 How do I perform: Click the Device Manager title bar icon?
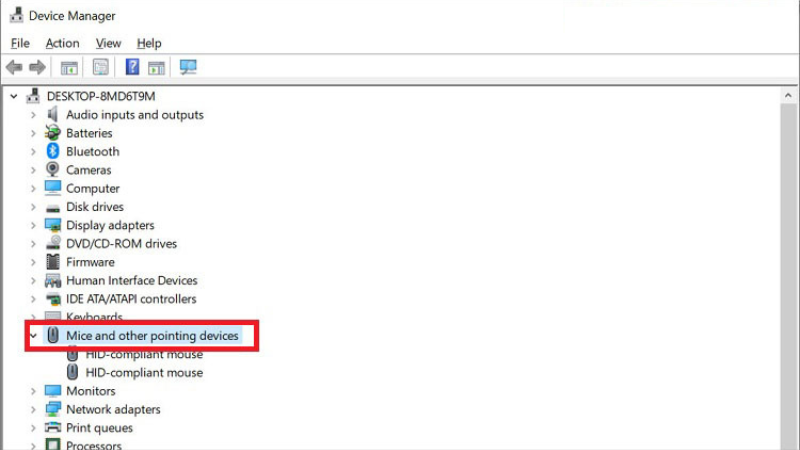click(x=16, y=15)
